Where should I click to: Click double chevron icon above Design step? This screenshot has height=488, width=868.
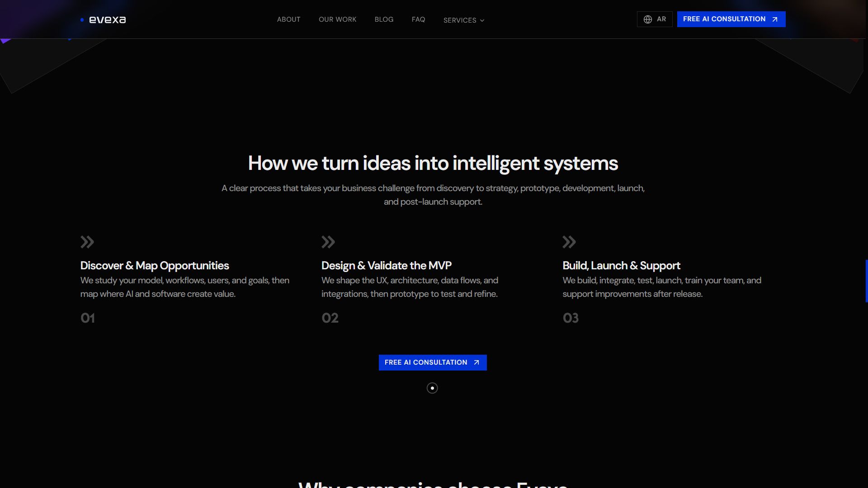tap(328, 242)
